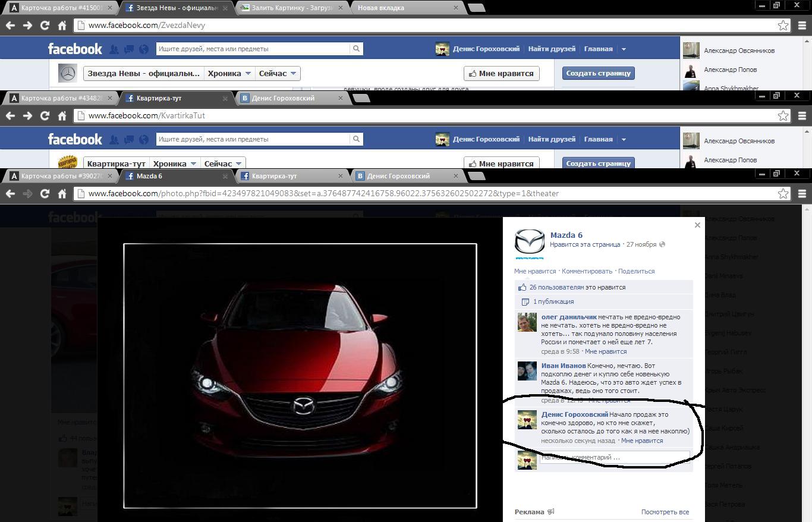The image size is (812, 522).
Task: Open 1 публикация shares link
Action: tap(553, 301)
